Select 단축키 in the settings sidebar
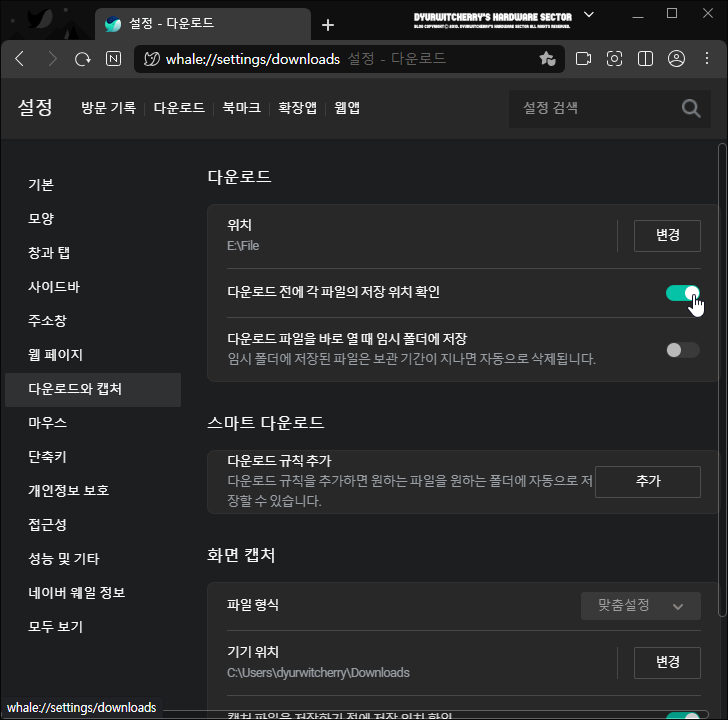 47,457
